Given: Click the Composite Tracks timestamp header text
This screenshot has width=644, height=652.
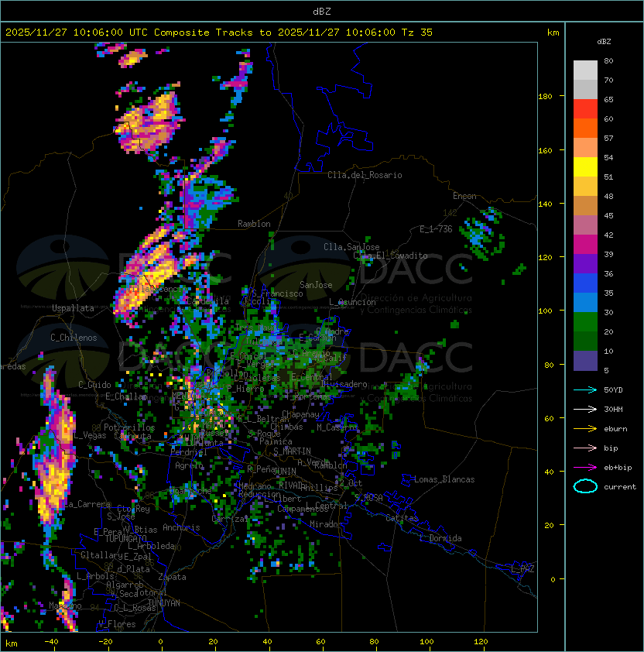Looking at the screenshot, I should (219, 33).
